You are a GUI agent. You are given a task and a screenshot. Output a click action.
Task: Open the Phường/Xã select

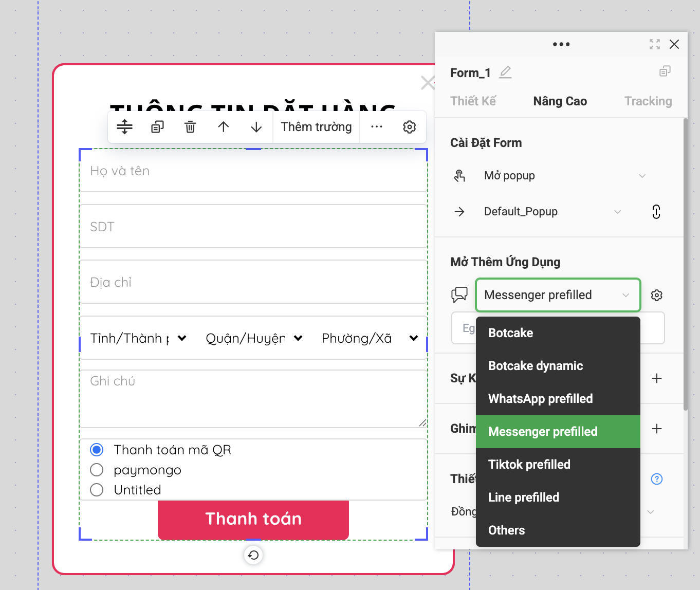pyautogui.click(x=370, y=338)
